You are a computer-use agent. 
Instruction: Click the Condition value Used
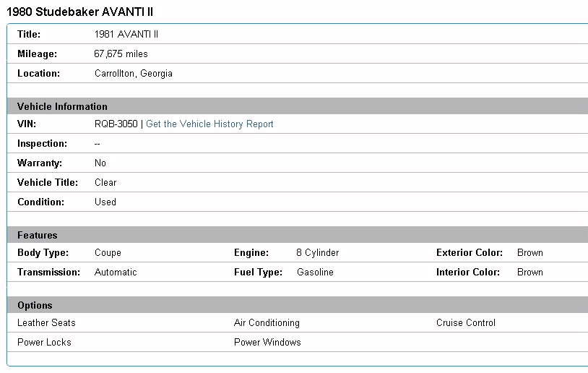pyautogui.click(x=105, y=202)
